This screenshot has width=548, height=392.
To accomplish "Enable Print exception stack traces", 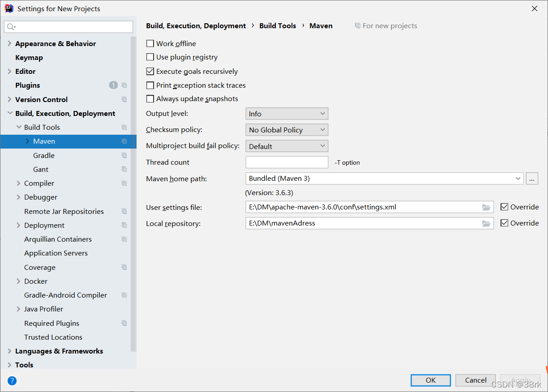I will [150, 85].
